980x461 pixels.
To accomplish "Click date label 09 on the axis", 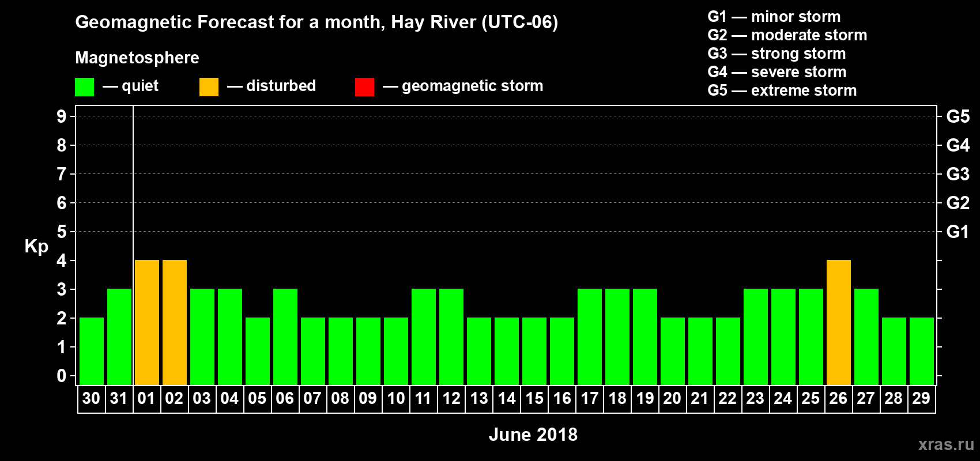I will pyautogui.click(x=368, y=398).
